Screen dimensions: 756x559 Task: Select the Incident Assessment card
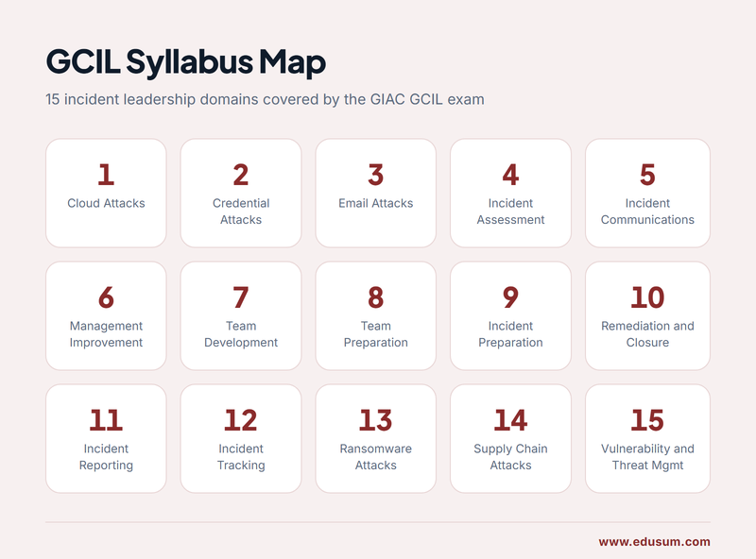(510, 194)
